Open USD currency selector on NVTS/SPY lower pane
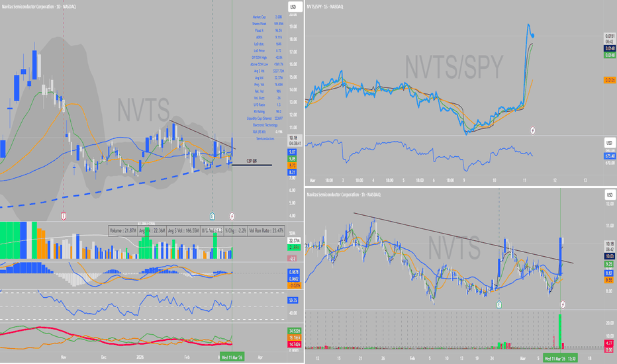 tap(610, 143)
